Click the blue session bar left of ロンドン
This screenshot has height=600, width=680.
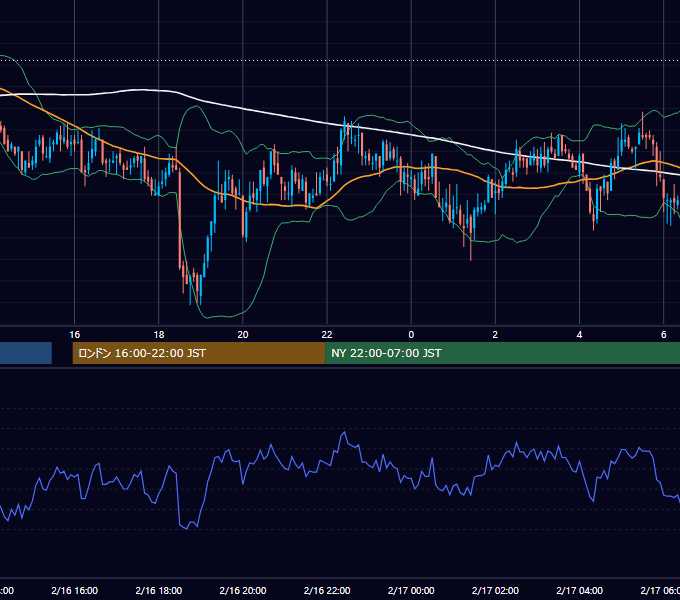26,353
